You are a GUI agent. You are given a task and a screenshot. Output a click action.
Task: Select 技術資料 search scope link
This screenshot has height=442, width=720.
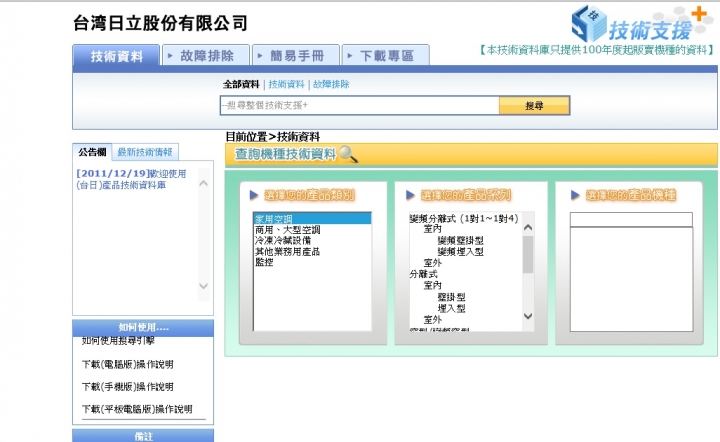pyautogui.click(x=286, y=84)
